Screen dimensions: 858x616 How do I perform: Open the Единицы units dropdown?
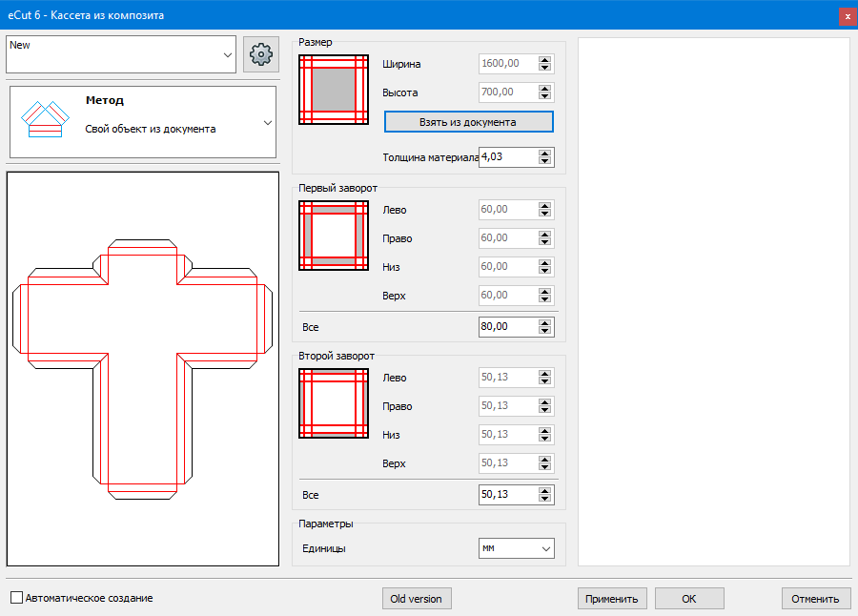tap(516, 548)
